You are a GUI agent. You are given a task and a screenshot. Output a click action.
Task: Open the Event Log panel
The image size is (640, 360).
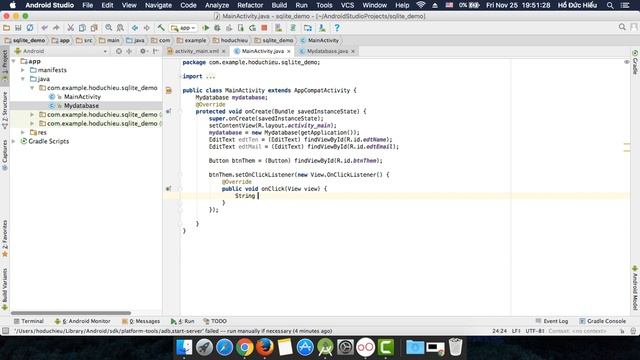[x=551, y=321]
